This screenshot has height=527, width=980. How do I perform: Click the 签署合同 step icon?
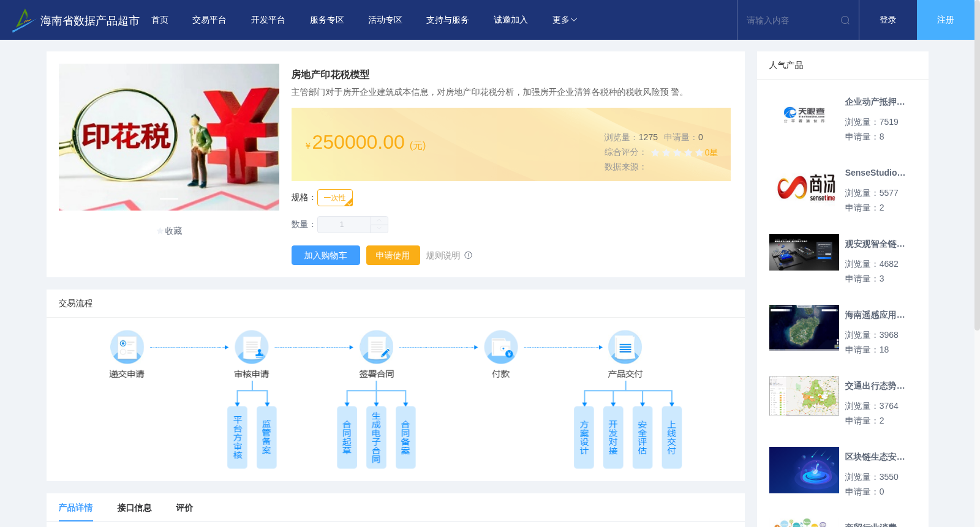pos(376,347)
